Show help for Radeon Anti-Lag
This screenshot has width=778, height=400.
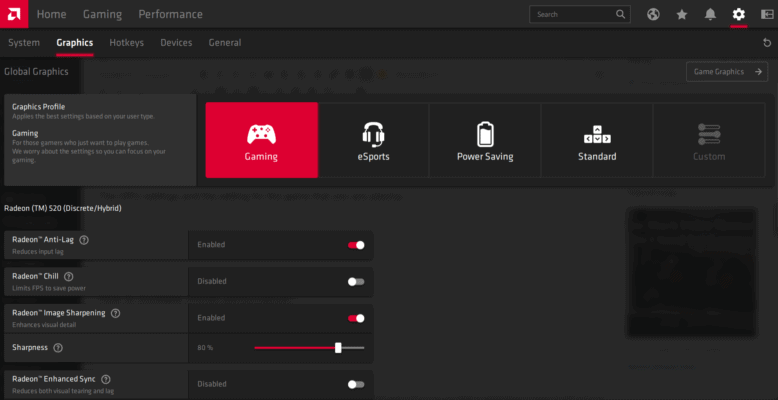(84, 240)
